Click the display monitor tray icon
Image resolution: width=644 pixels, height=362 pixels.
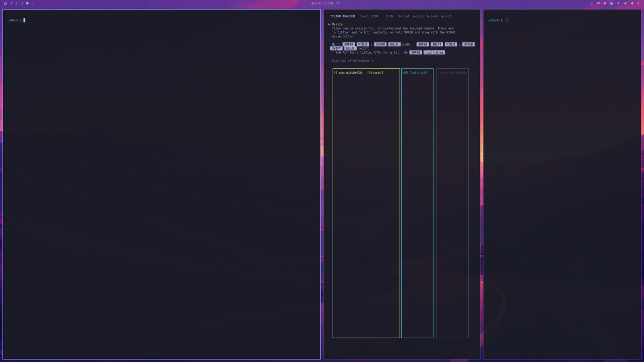coord(638,3)
